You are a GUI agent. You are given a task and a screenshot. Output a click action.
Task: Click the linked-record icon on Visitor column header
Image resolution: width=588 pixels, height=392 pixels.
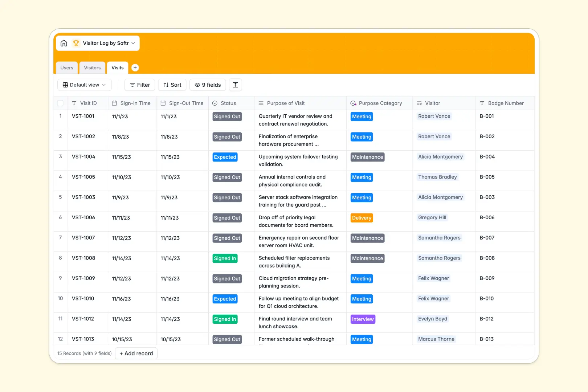coord(419,103)
